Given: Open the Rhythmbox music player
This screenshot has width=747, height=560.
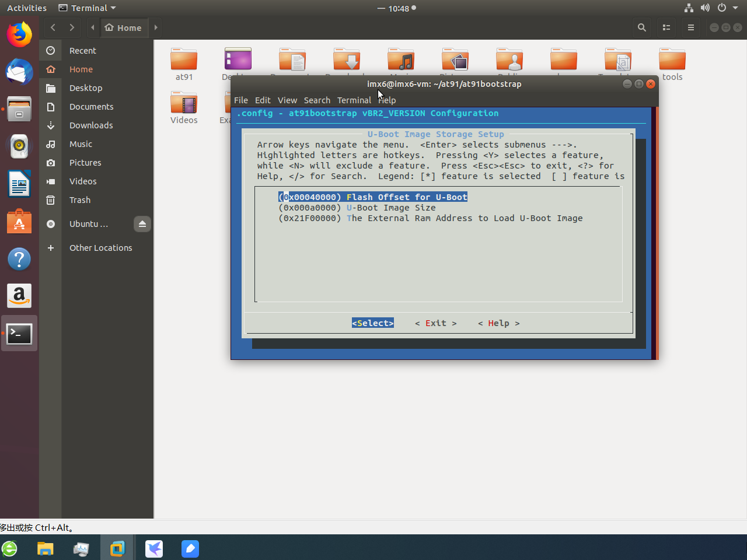Looking at the screenshot, I should (19, 146).
